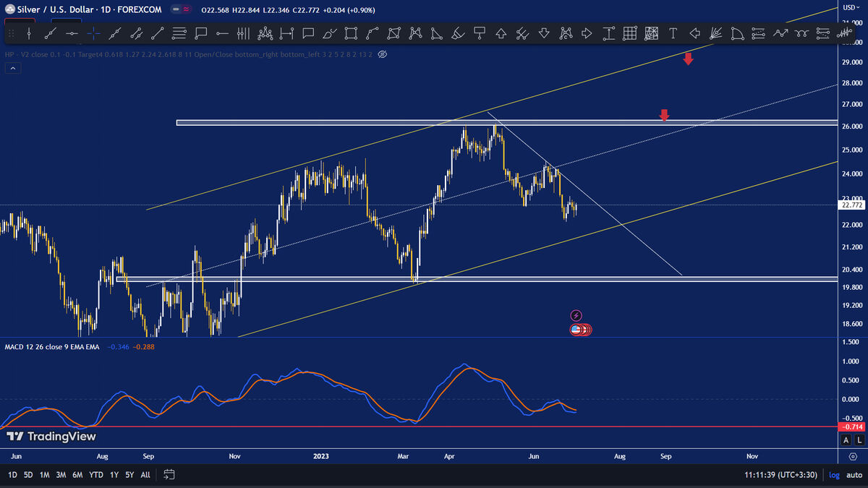Screen dimensions: 868x488
Task: Select the brush drawing tool
Action: coord(330,33)
